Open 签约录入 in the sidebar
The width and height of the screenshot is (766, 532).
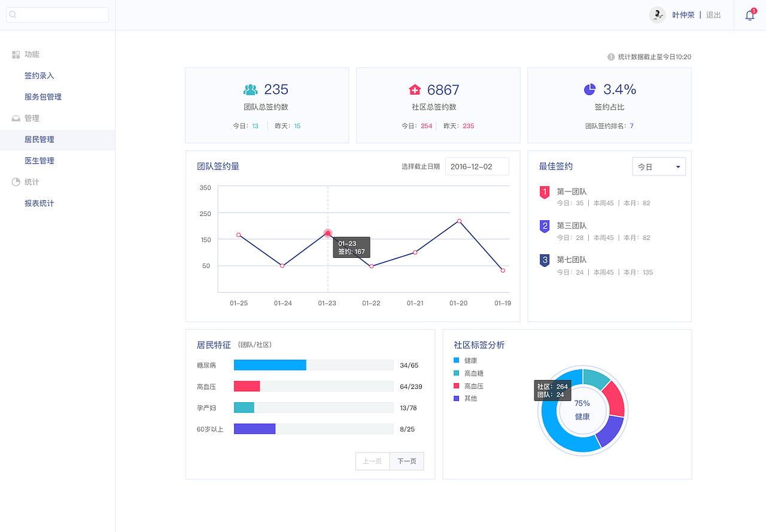39,76
